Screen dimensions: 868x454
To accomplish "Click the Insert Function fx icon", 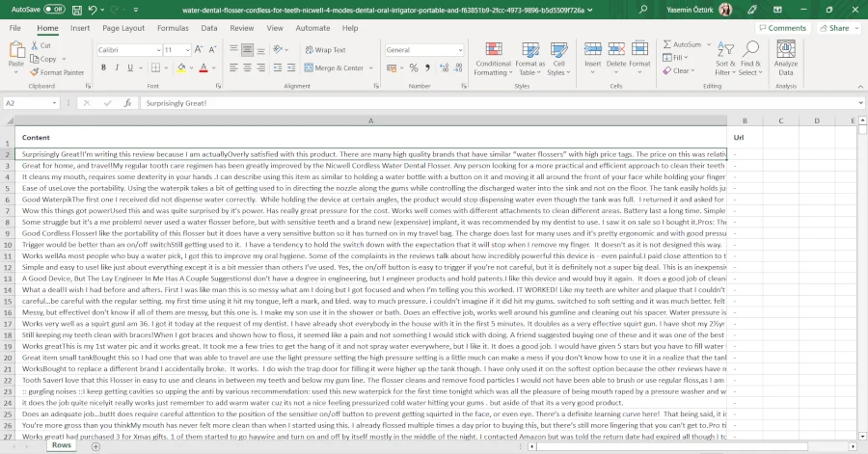I will (x=127, y=103).
